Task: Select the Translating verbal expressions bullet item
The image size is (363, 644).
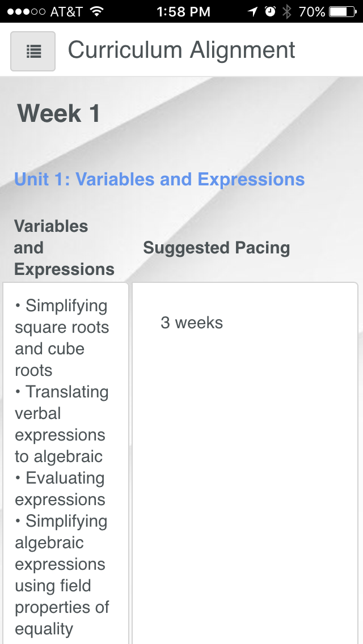Action: 62,424
